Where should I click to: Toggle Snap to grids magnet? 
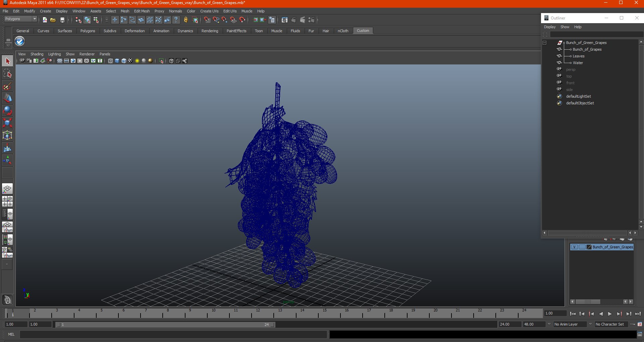[207, 20]
